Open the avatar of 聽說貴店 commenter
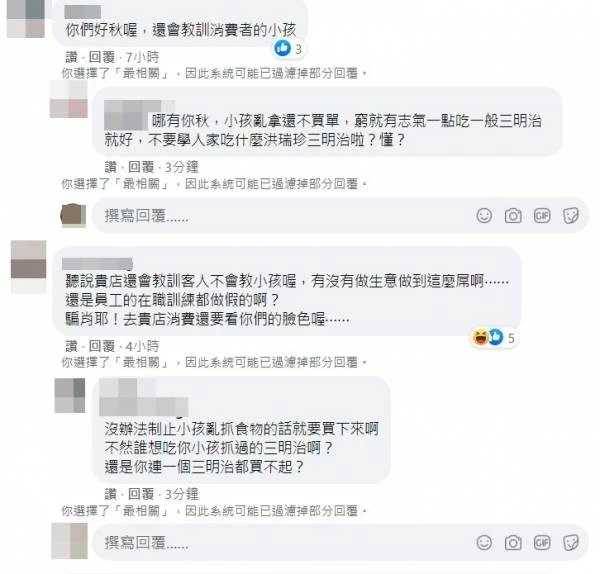Screen dimensions: 600x574 [28, 267]
